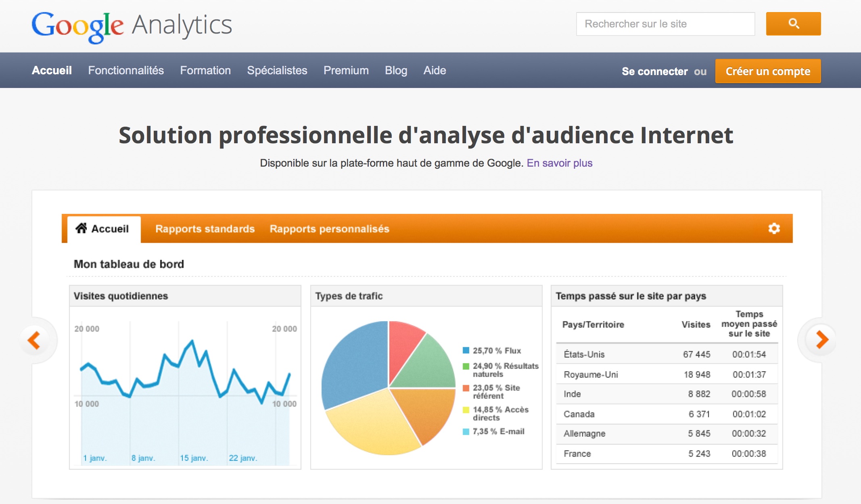The image size is (861, 504).
Task: Click the États-Unis table row
Action: pyautogui.click(x=666, y=354)
